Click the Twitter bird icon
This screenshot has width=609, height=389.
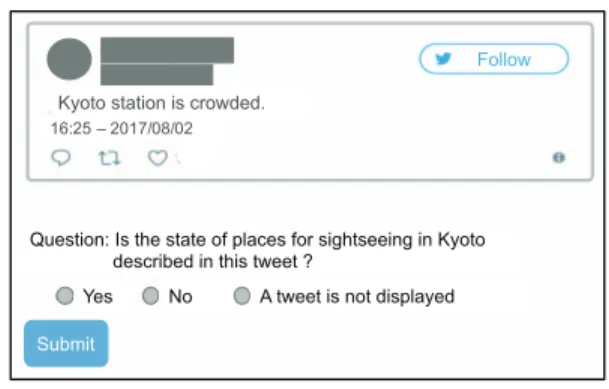point(443,59)
